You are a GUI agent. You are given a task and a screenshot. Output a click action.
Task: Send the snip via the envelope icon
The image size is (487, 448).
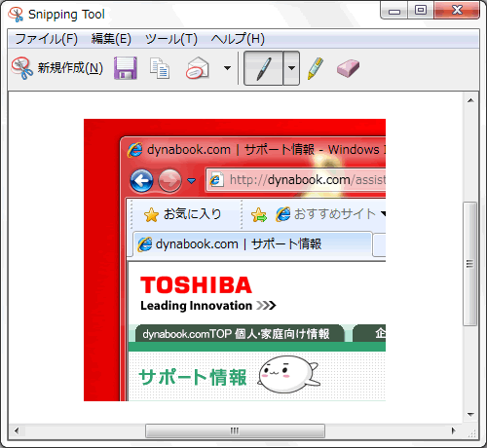198,68
